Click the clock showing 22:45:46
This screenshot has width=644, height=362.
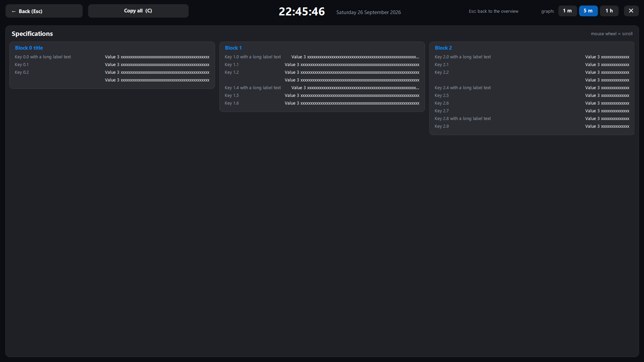click(302, 12)
